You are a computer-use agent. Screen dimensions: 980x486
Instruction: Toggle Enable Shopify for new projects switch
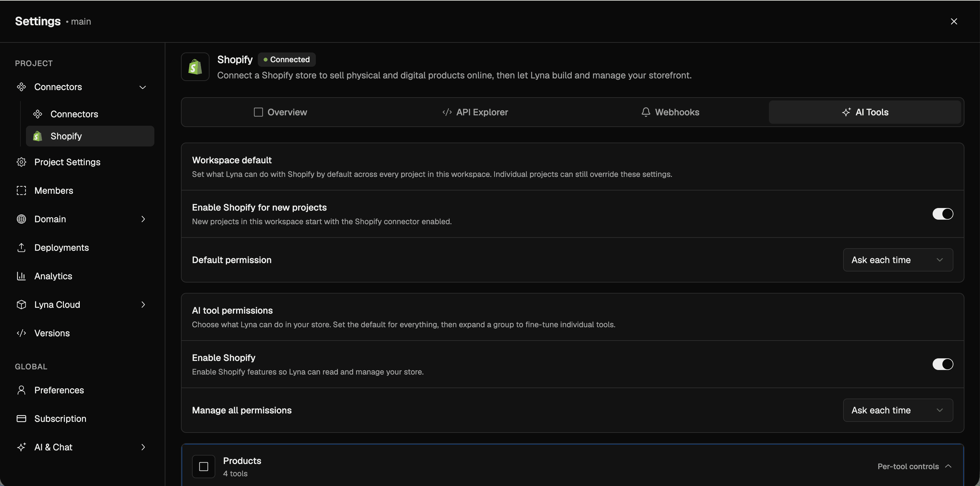click(x=943, y=214)
